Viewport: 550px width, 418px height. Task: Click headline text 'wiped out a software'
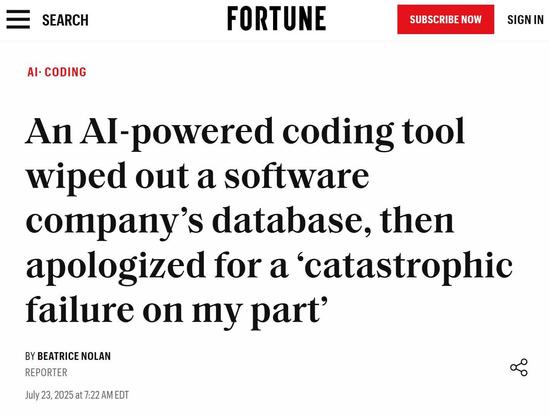[197, 177]
